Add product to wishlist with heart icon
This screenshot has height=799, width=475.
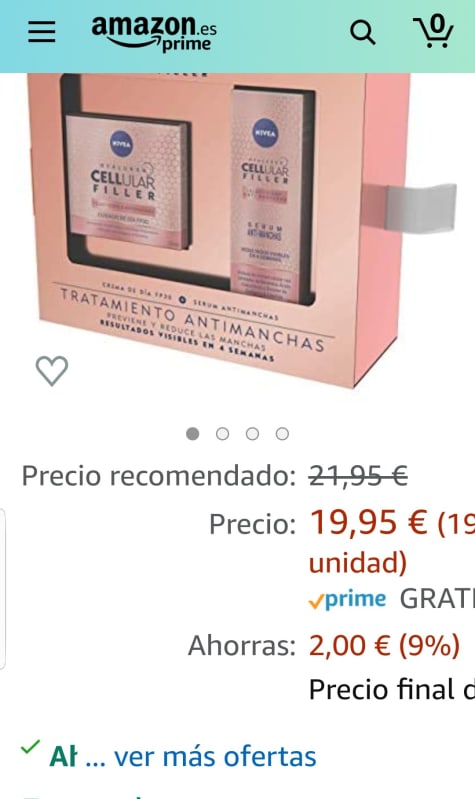(x=51, y=370)
